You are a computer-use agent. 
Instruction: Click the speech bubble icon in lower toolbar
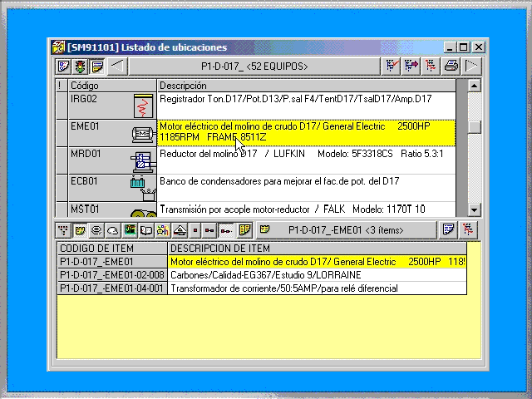coord(113,231)
